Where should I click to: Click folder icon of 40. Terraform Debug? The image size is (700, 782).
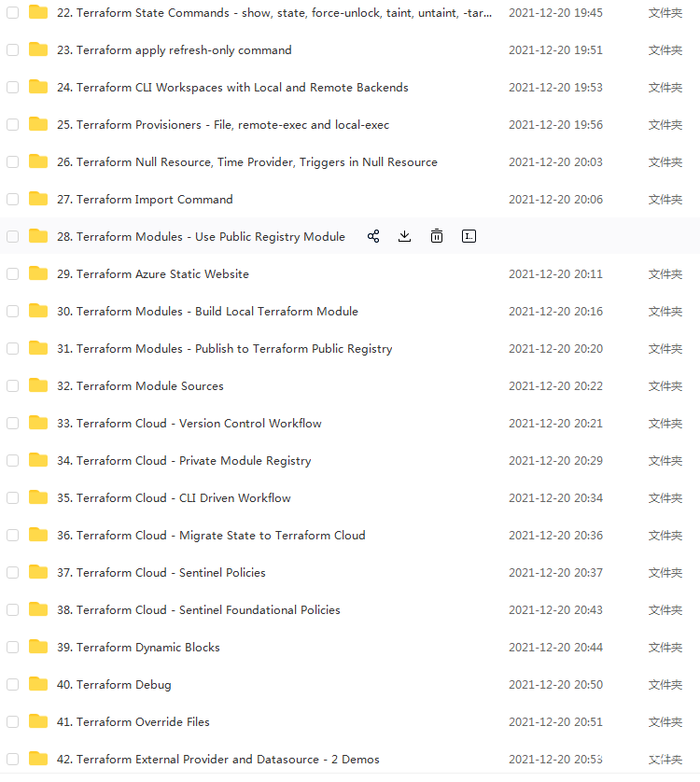38,684
